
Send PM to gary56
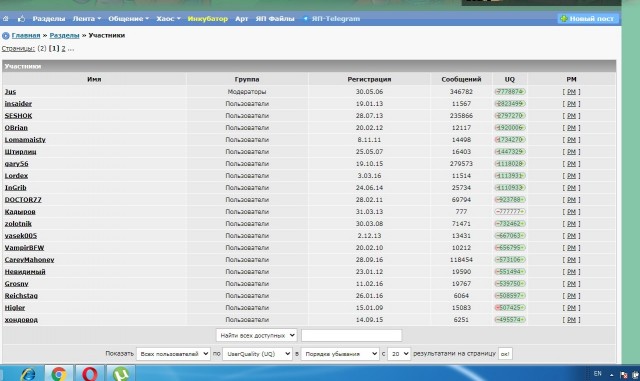pyautogui.click(x=571, y=164)
